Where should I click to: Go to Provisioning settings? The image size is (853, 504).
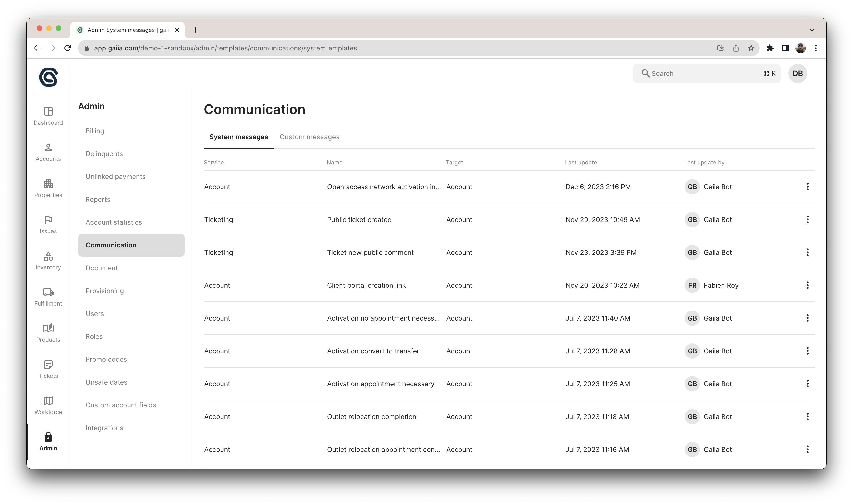131,291
